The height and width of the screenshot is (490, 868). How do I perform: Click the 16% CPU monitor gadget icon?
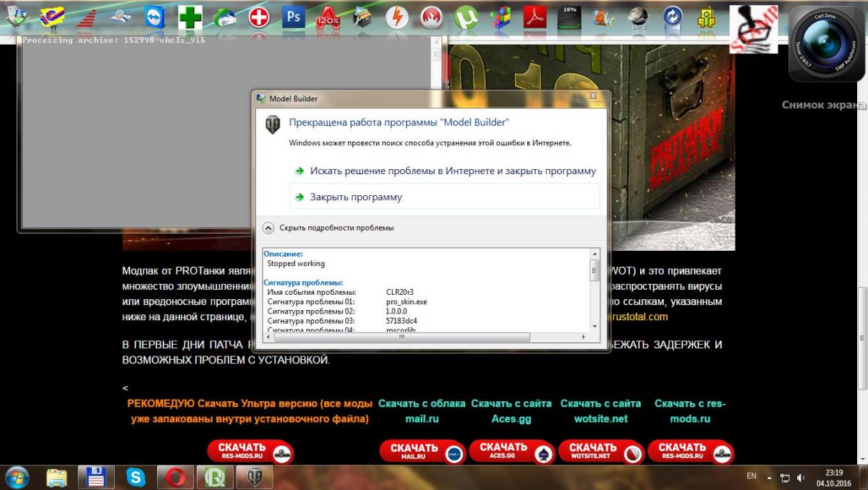click(570, 17)
